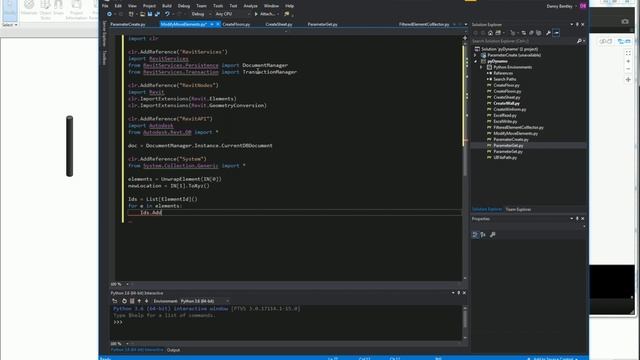Click Categorized view icon in Properties panel
Image resolution: width=640 pixels, height=360 pixels.
(476, 235)
